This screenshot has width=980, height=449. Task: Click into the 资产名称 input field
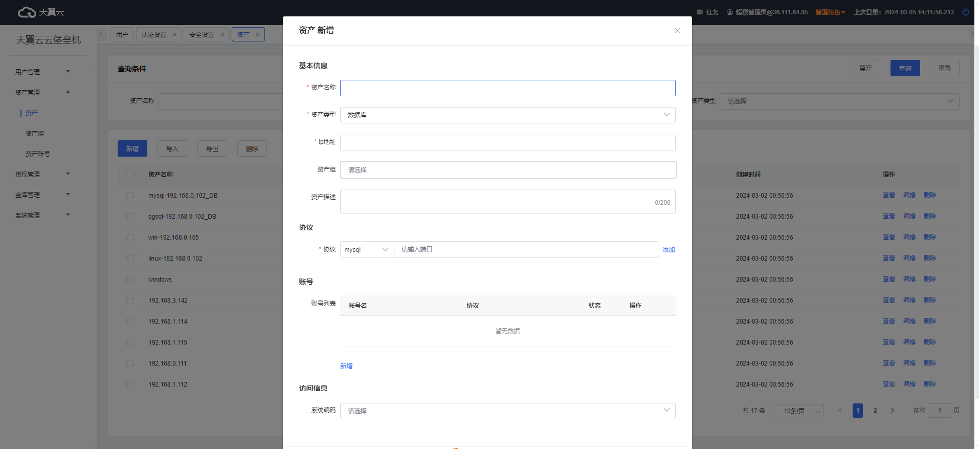507,88
